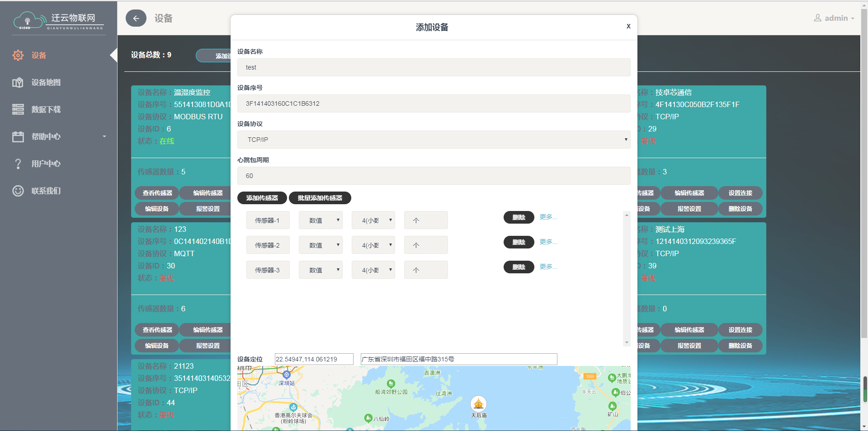
Task: Open 传感器-1 数值 type dropdown
Action: point(321,220)
